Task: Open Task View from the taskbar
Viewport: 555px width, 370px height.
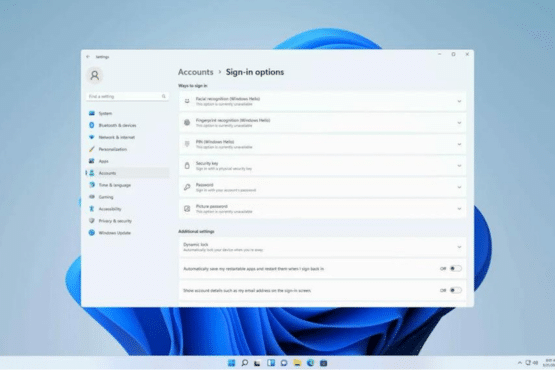Action: click(257, 363)
